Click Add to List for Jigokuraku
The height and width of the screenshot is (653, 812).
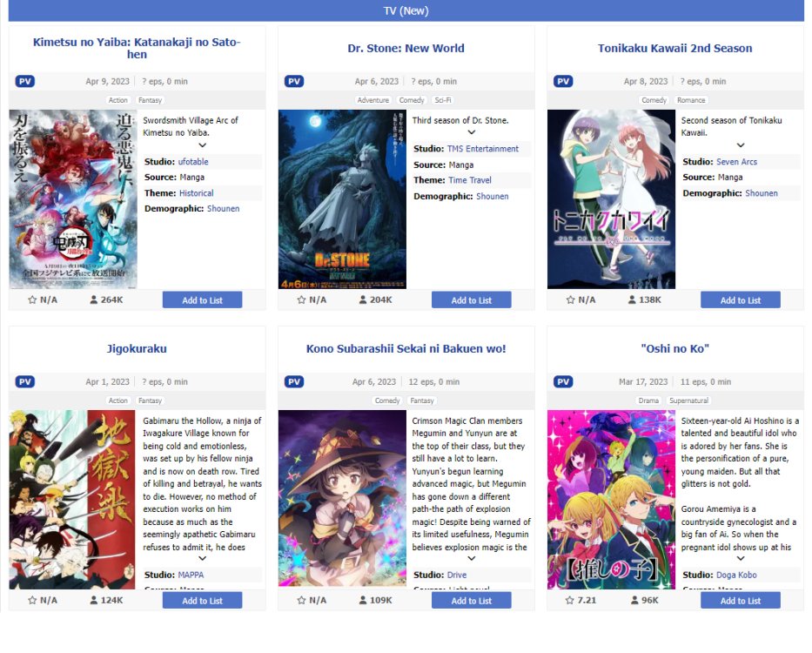point(203,601)
